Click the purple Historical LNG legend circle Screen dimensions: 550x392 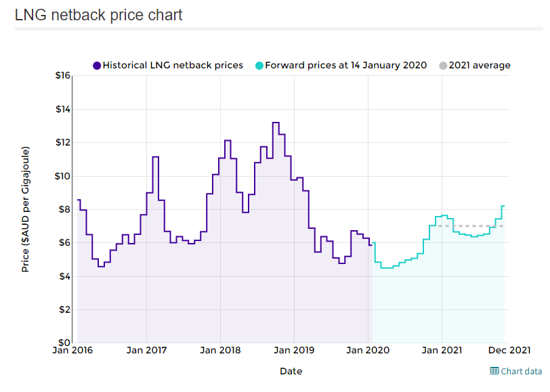click(97, 66)
